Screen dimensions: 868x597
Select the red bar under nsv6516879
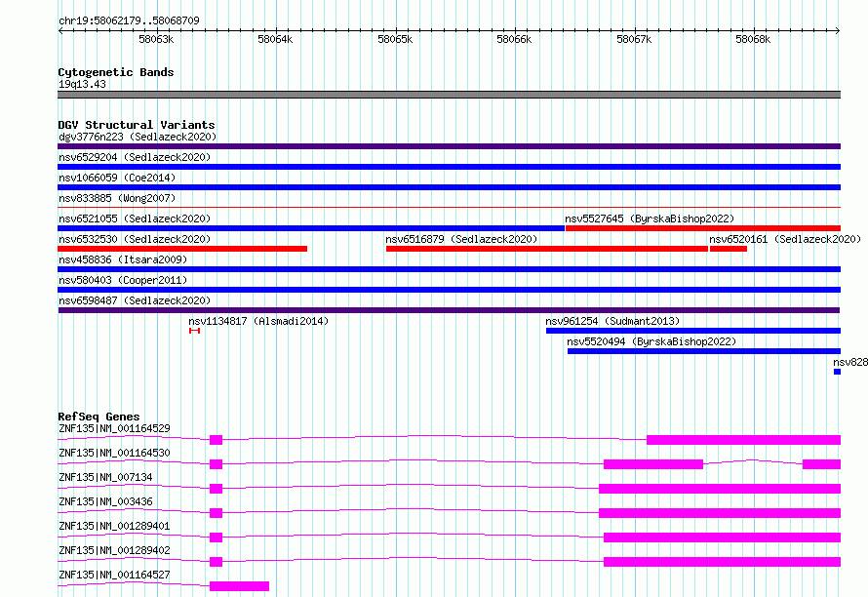click(547, 249)
